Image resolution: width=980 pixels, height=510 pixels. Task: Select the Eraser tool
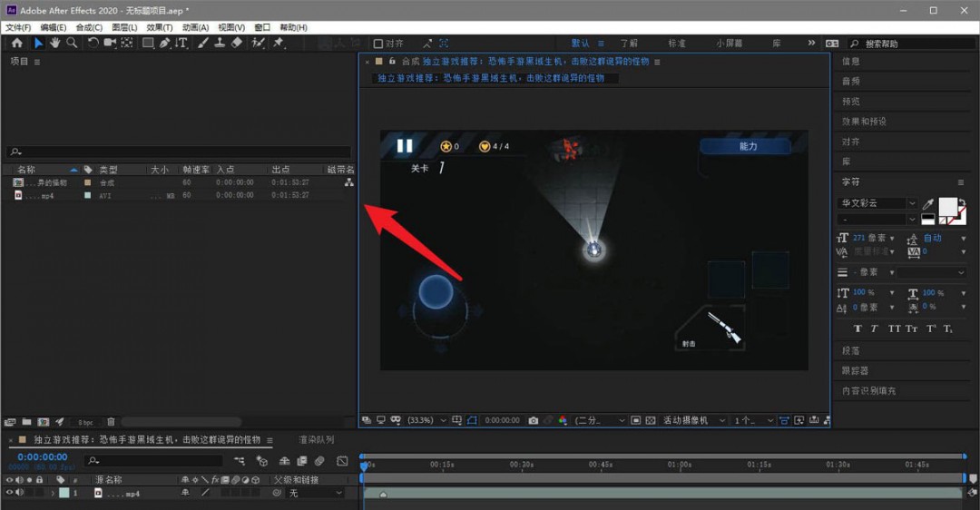click(237, 43)
